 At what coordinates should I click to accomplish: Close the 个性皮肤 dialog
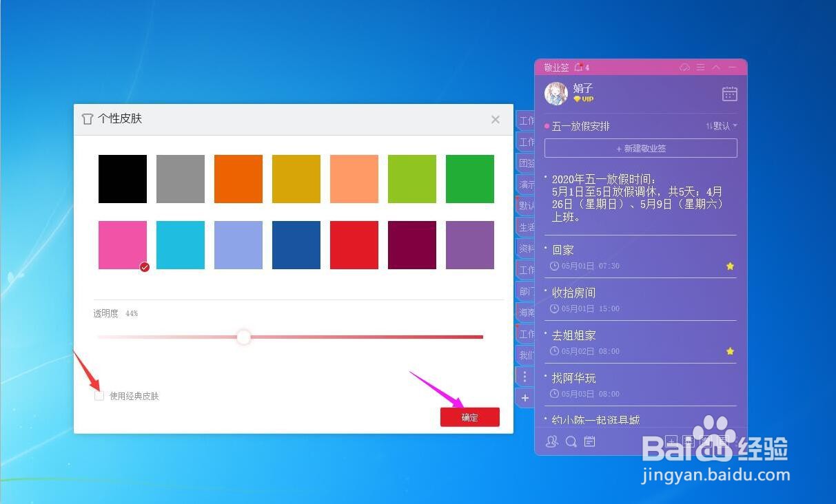[x=496, y=119]
